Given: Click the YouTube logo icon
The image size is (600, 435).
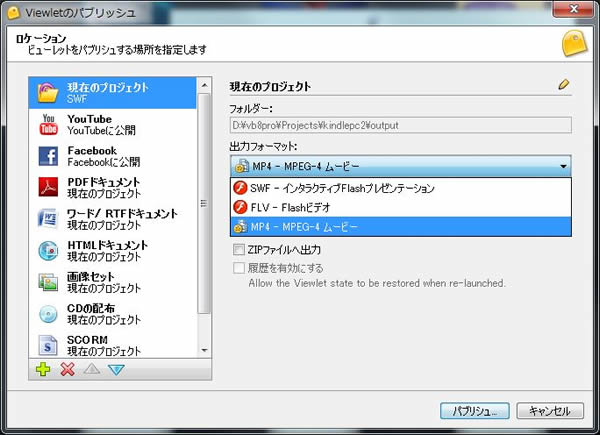Looking at the screenshot, I should click(x=48, y=124).
